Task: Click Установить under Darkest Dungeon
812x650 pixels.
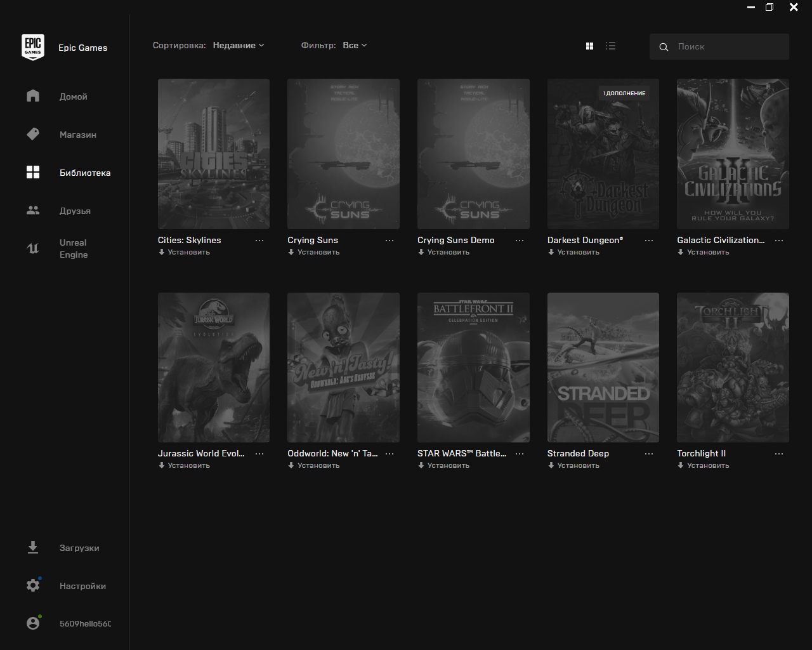Action: click(x=573, y=252)
